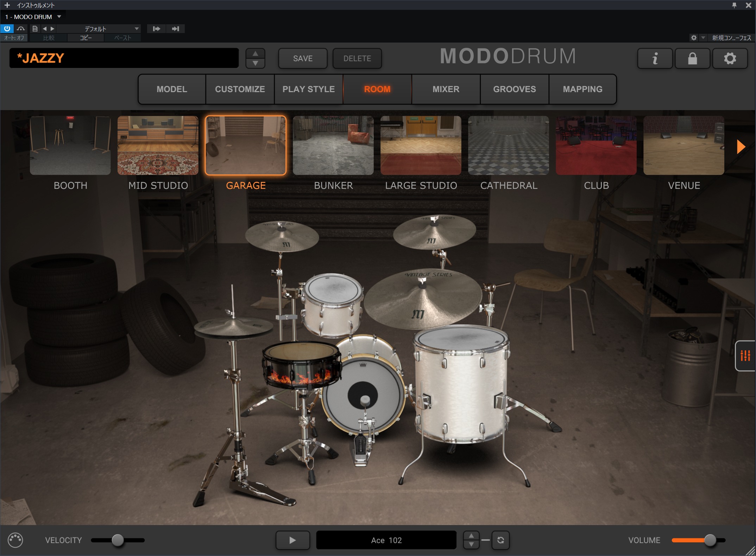Go to next host preset arrow
Viewport: 756px width, 556px height.
coord(52,28)
